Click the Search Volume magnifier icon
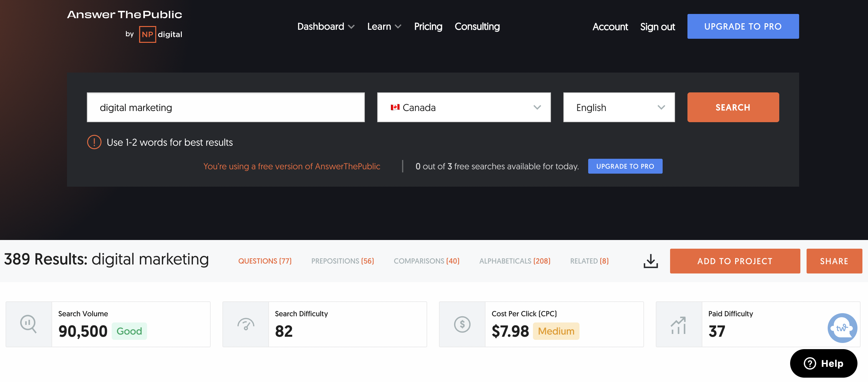Viewport: 868px width, 382px height. [28, 324]
